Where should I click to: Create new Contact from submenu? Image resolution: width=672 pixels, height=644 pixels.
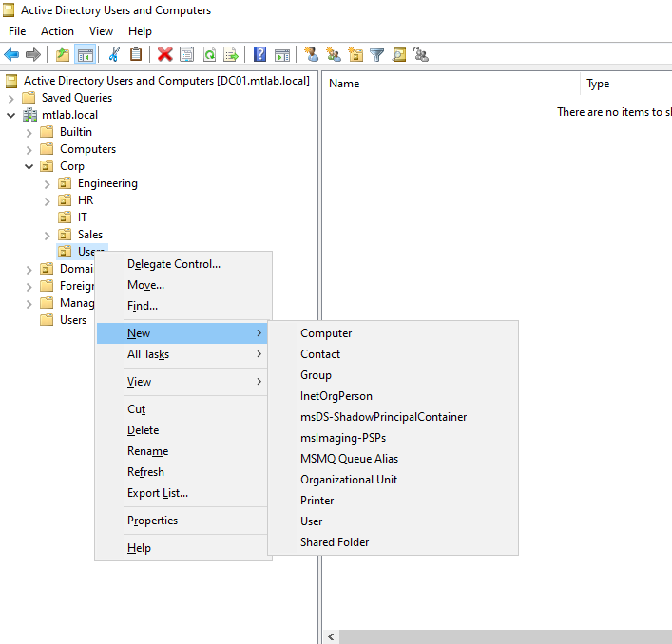pyautogui.click(x=393, y=354)
